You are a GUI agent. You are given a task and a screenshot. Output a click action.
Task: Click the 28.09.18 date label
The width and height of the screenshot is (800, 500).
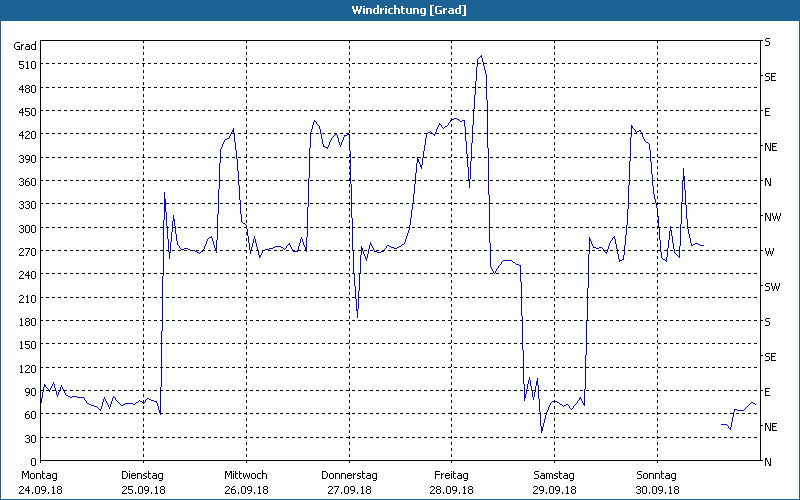[x=452, y=490]
